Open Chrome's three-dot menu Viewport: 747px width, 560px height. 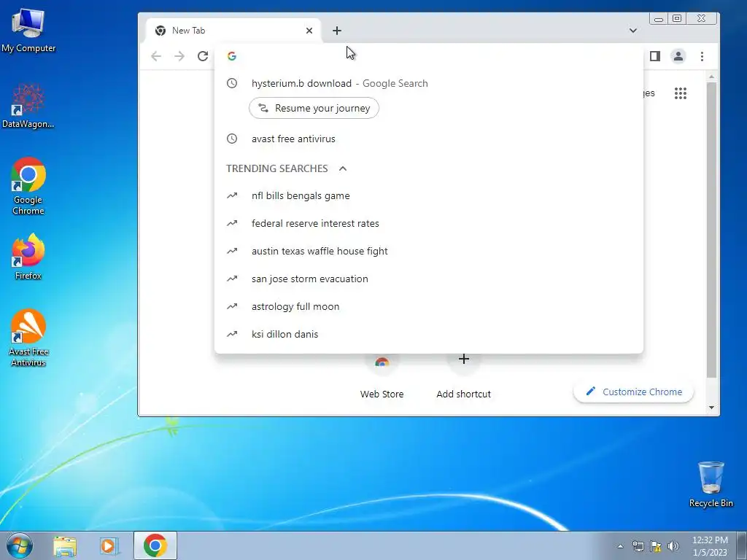pos(702,56)
